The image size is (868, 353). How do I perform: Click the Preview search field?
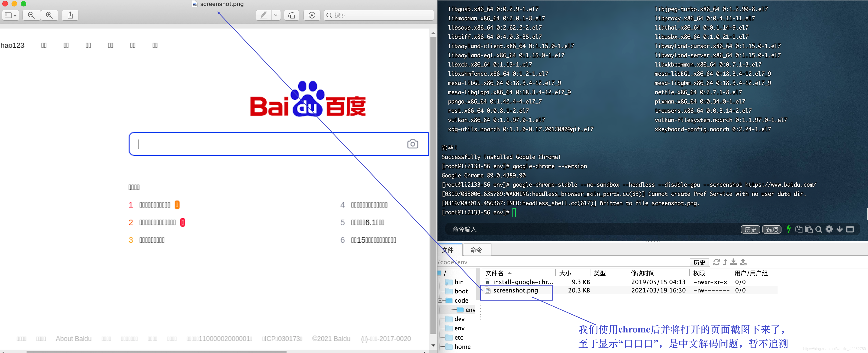(378, 15)
